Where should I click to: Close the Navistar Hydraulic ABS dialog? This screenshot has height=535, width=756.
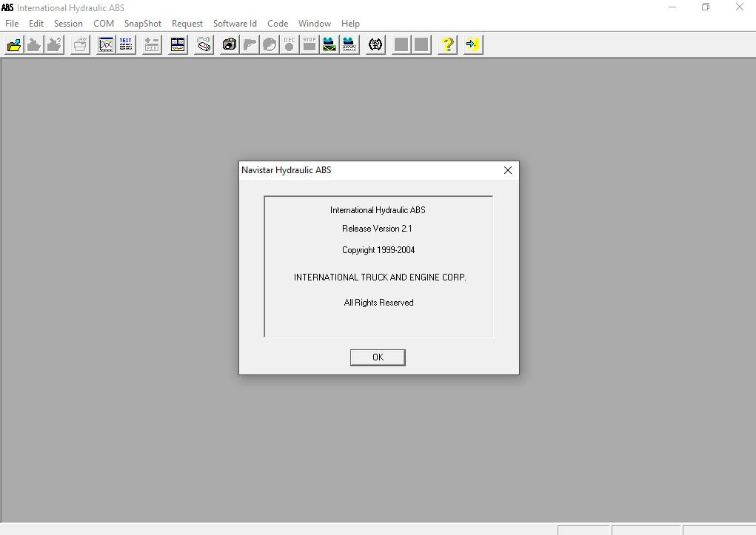tap(508, 170)
